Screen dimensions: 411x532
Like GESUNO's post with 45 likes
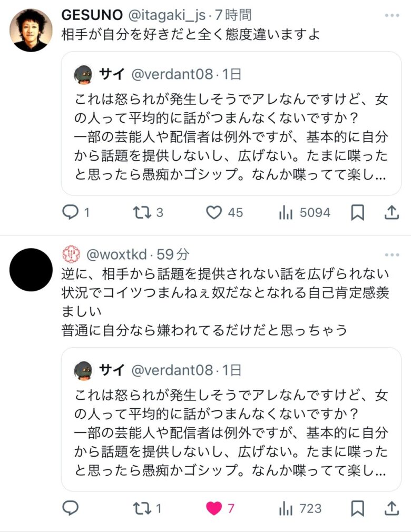point(213,212)
